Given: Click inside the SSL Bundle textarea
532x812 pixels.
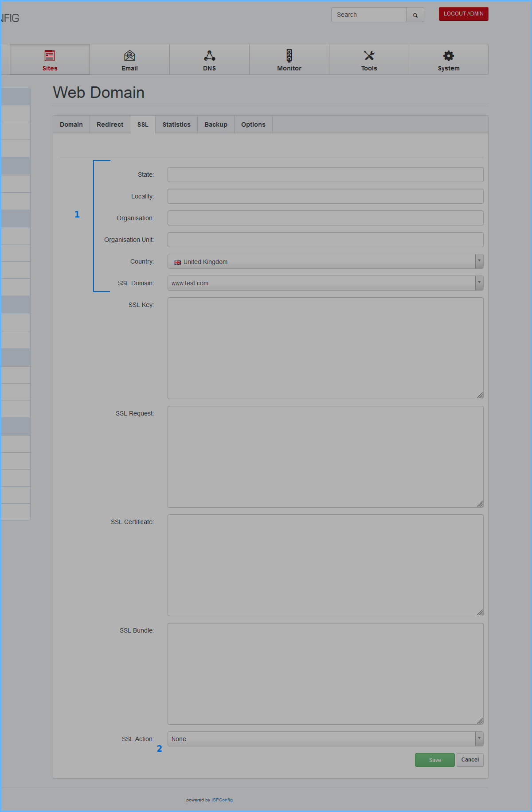Looking at the screenshot, I should click(325, 674).
